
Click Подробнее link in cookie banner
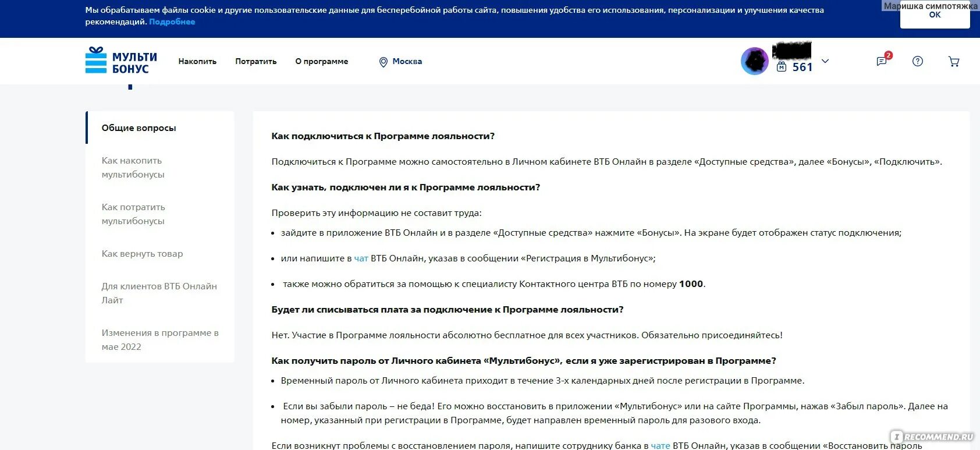[172, 22]
